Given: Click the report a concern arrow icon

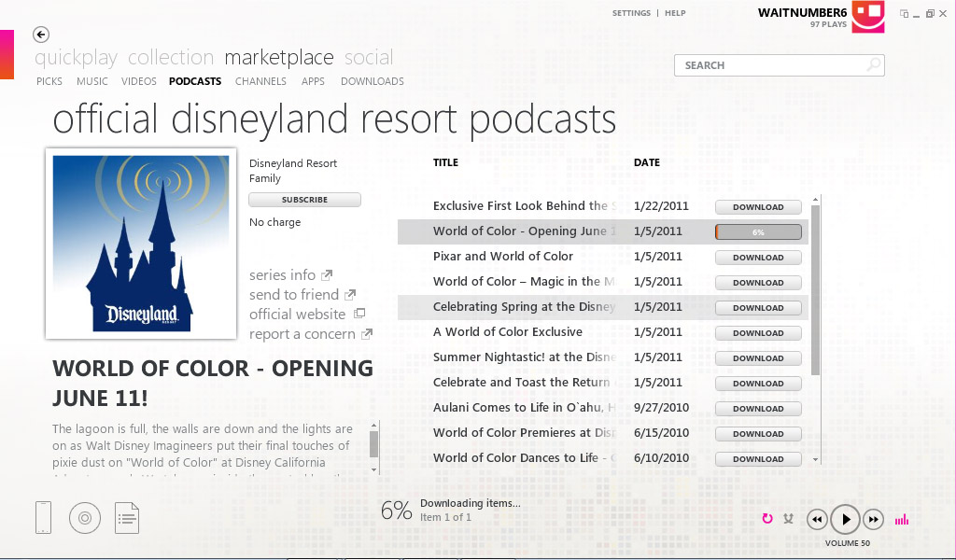Looking at the screenshot, I should pyautogui.click(x=366, y=334).
